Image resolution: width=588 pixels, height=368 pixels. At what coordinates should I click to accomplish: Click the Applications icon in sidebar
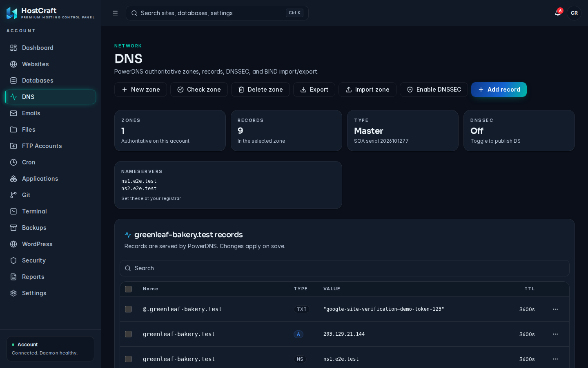point(13,179)
